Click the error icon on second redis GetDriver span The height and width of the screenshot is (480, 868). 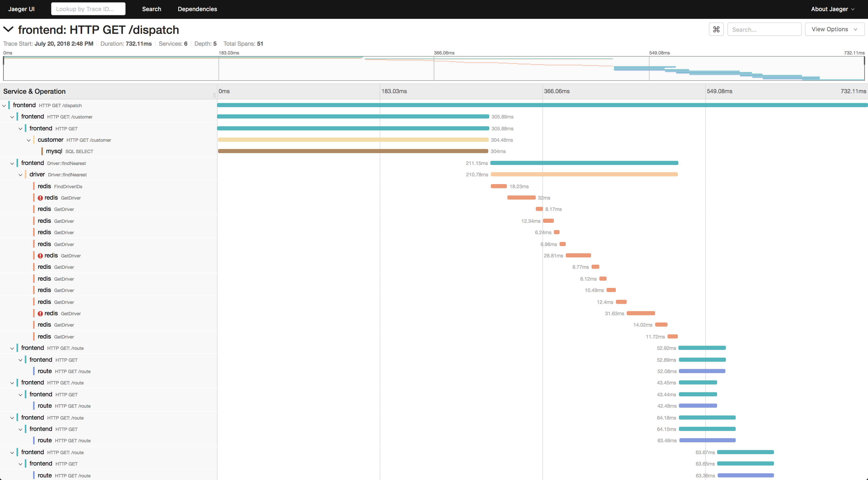(x=40, y=255)
